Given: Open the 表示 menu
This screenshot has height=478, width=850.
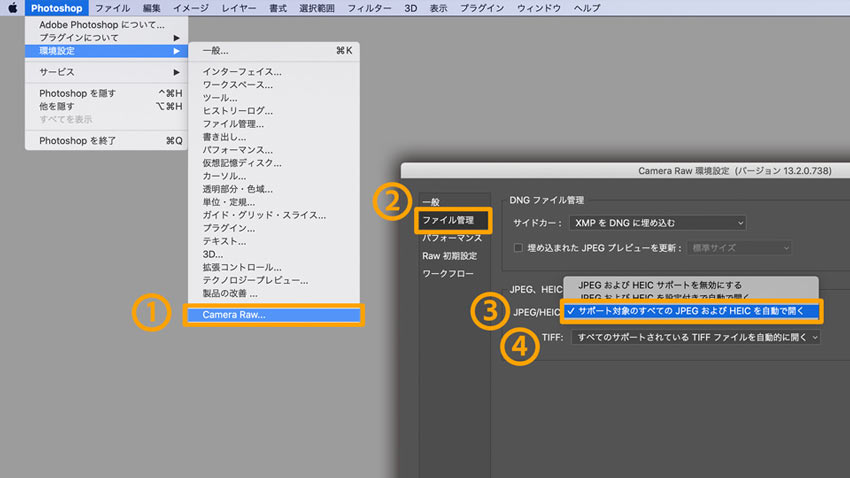Looking at the screenshot, I should point(438,8).
